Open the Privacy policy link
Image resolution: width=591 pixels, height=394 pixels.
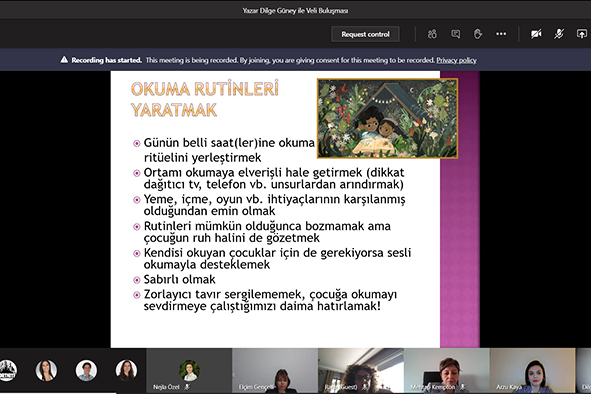point(456,60)
